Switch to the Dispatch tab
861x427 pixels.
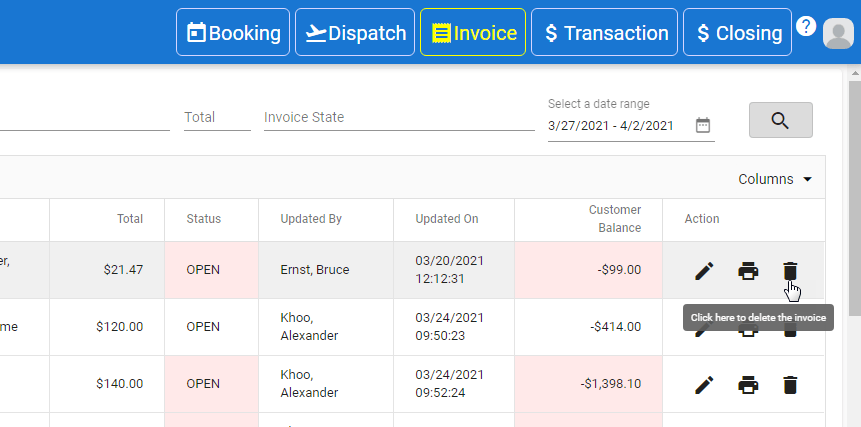[355, 32]
